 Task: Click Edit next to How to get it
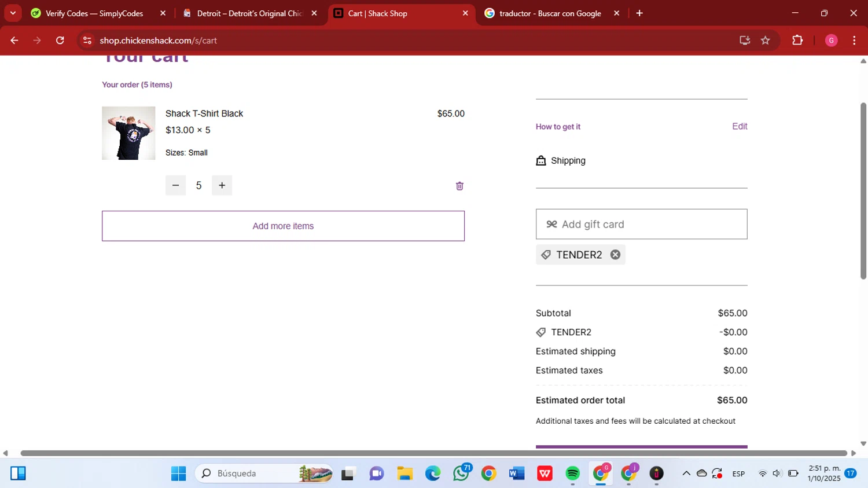740,126
